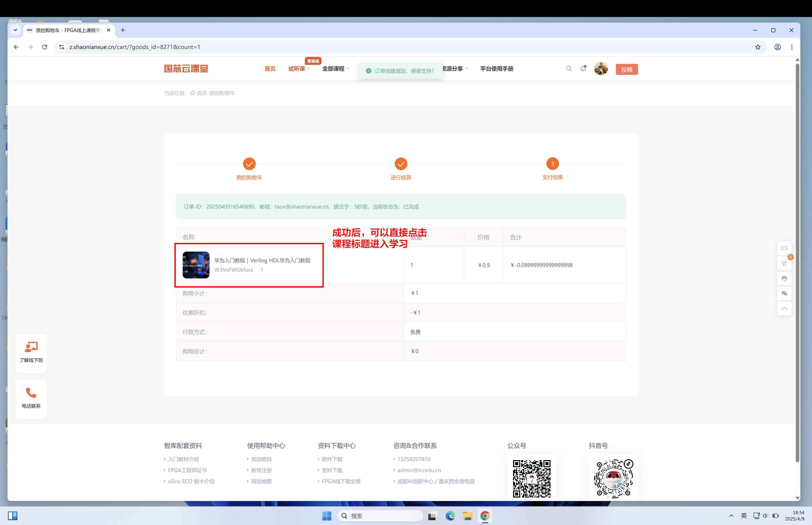Open the shopping cart icon showing 0 items
The width and height of the screenshot is (812, 525).
784,263
